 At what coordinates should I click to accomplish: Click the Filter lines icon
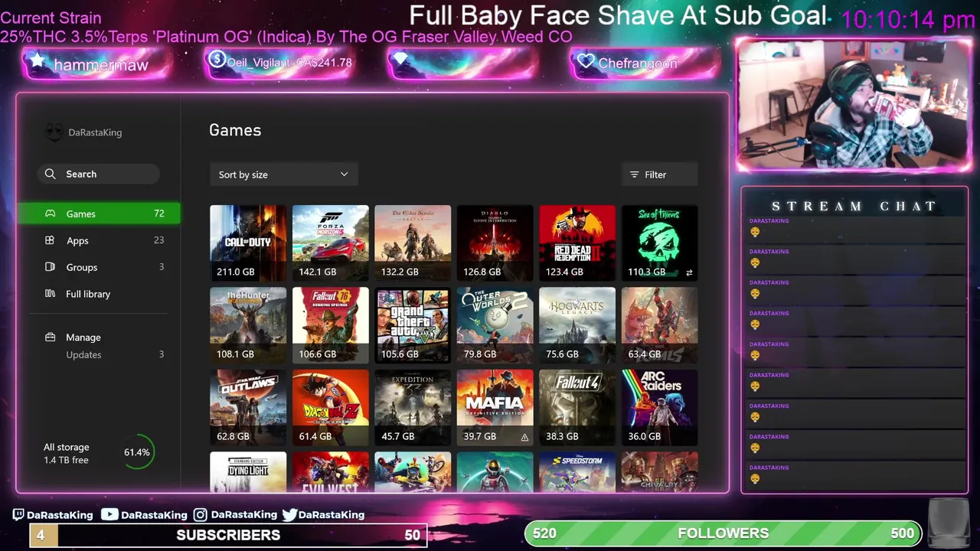point(634,174)
